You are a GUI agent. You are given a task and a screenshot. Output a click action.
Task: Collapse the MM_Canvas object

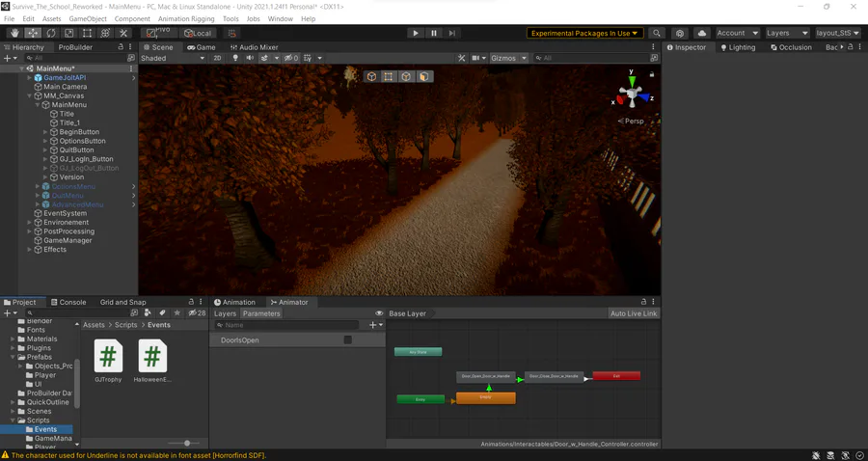(30, 95)
